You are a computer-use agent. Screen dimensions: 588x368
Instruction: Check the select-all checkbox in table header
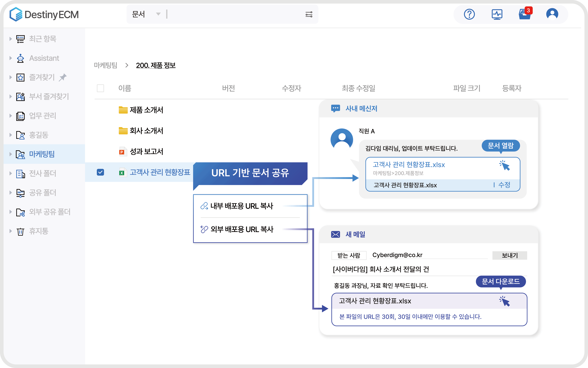tap(100, 88)
